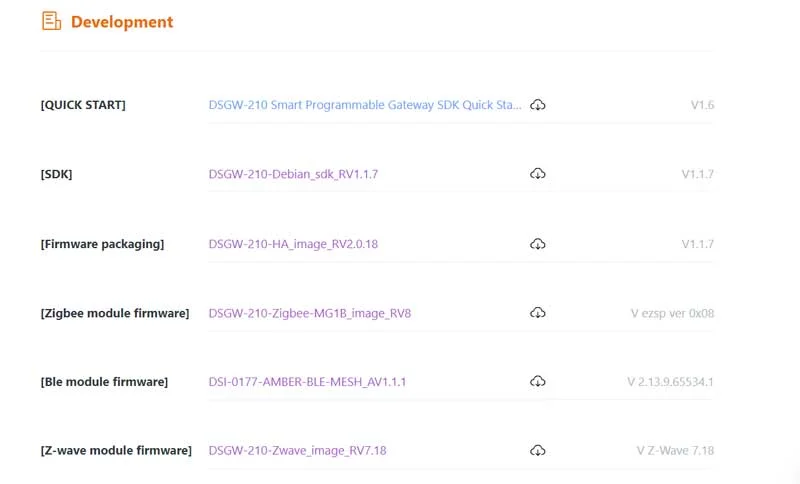Download Ble module firmware via cloud icon

537,381
